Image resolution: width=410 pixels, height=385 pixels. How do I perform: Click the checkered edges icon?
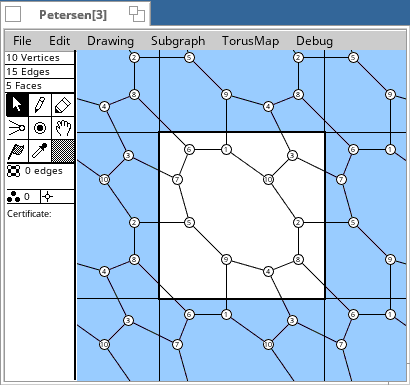pyautogui.click(x=14, y=171)
